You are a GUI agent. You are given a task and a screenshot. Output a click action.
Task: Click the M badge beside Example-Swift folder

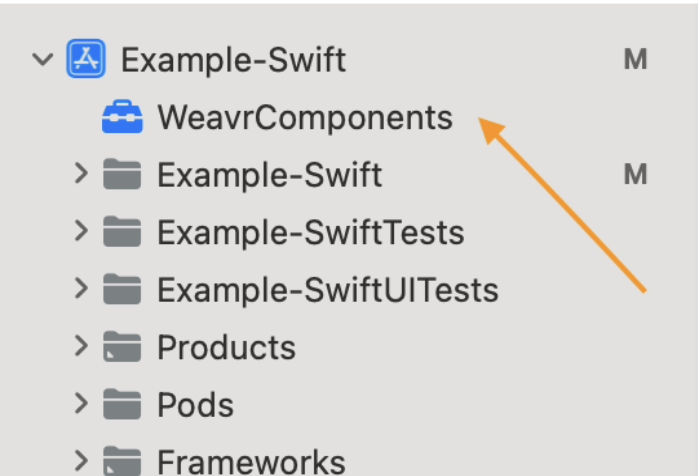coord(635,174)
